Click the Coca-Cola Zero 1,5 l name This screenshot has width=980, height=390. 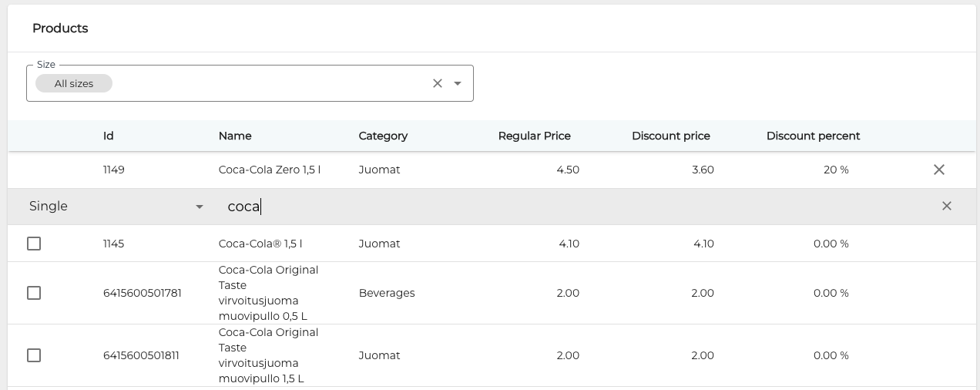(x=270, y=170)
